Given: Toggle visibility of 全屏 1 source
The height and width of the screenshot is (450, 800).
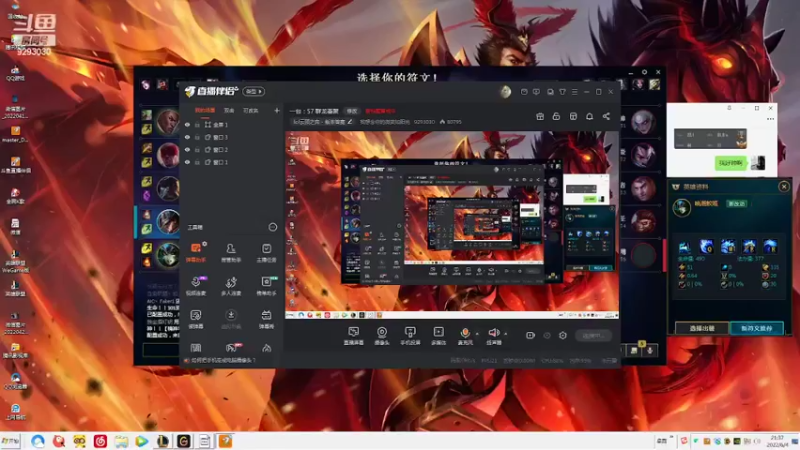Looking at the screenshot, I should point(187,124).
